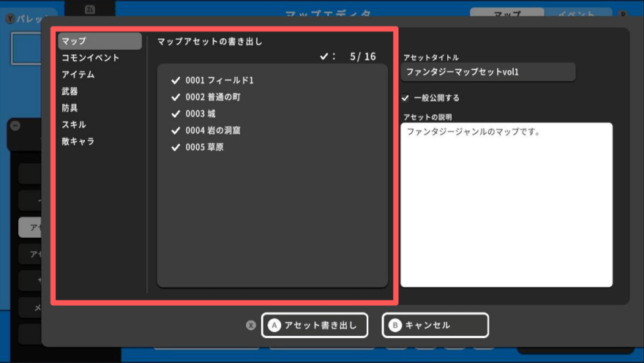Select アイテム in the category list
Viewport: 644px width, 363px height.
point(78,75)
